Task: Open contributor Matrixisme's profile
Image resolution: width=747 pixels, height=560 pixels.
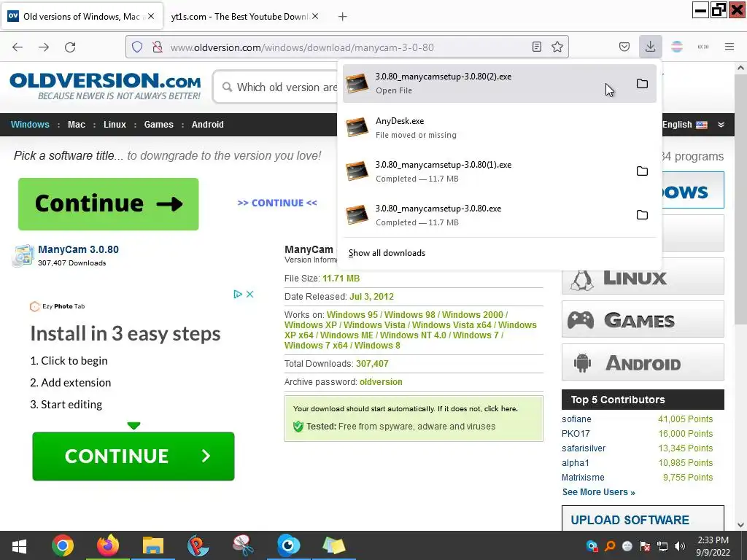Action: pos(583,478)
